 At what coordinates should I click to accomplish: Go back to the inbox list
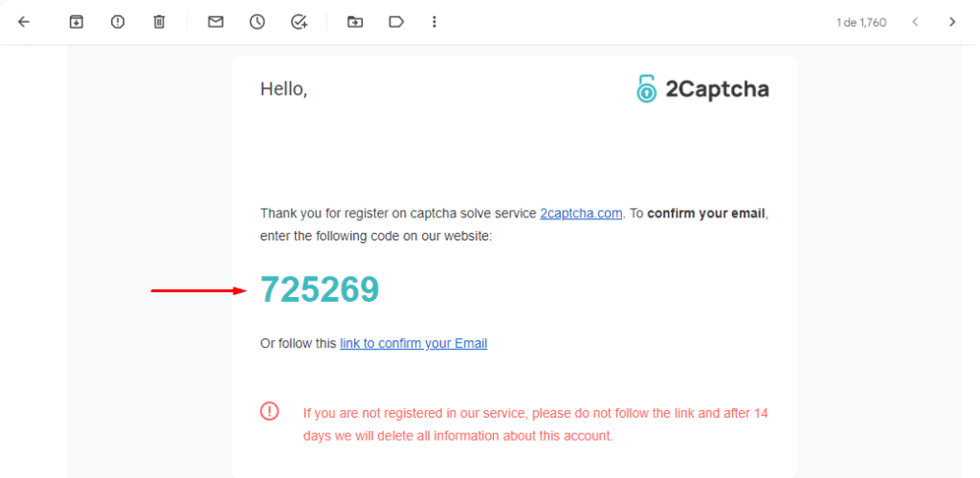(x=24, y=22)
